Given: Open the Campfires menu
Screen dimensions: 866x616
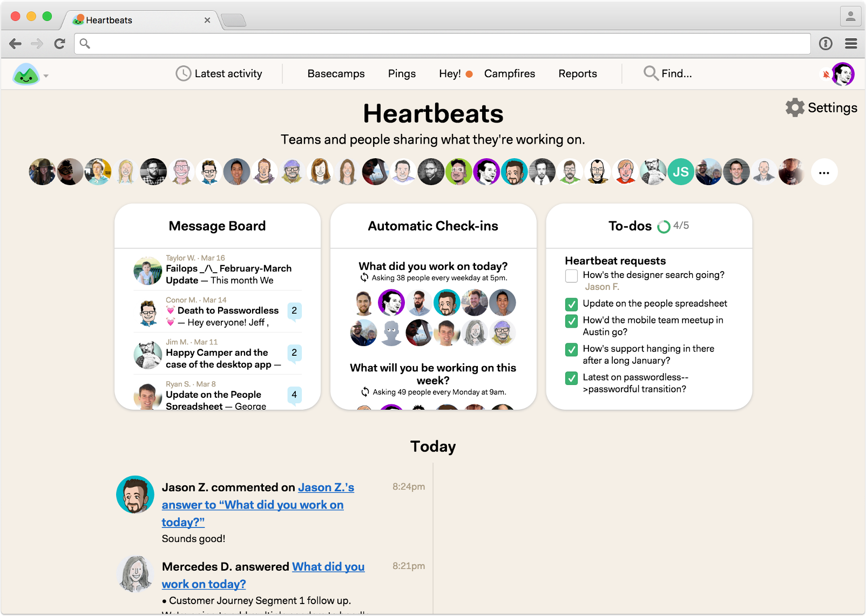Looking at the screenshot, I should pos(510,73).
